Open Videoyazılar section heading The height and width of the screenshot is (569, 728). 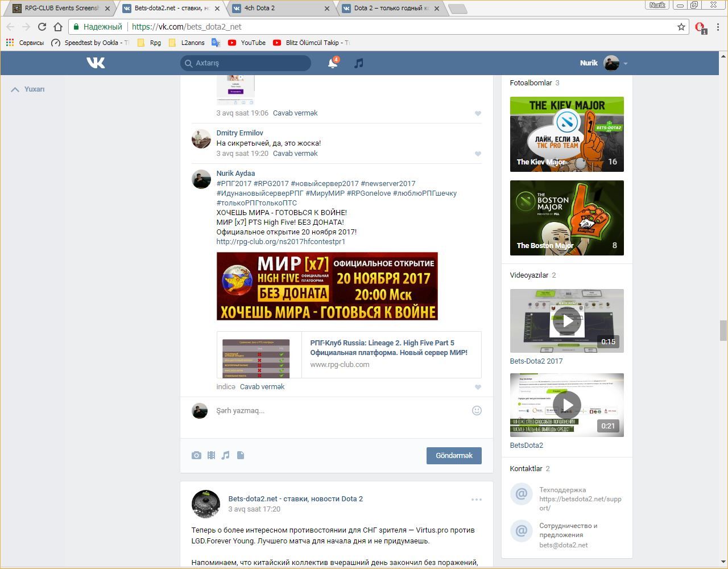(529, 275)
